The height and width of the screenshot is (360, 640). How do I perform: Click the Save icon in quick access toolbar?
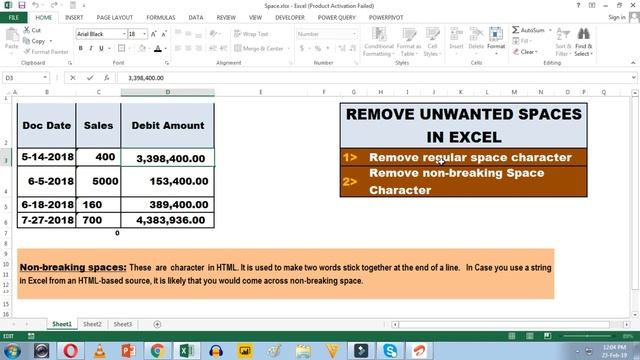[x=22, y=5]
